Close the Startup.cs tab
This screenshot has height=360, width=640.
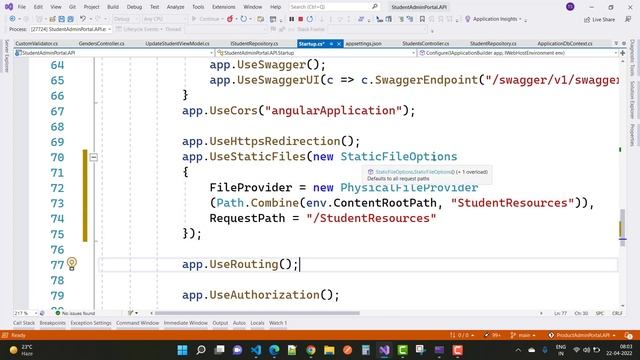pyautogui.click(x=339, y=44)
